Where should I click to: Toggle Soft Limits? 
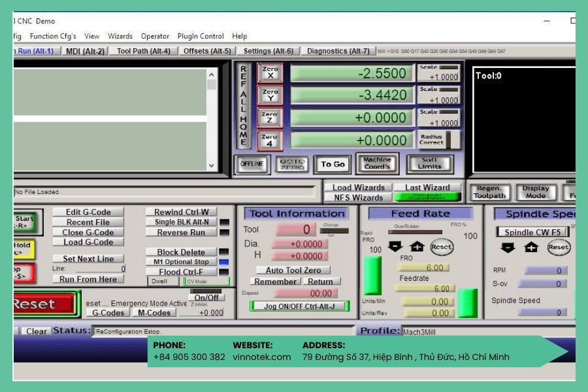tap(430, 163)
